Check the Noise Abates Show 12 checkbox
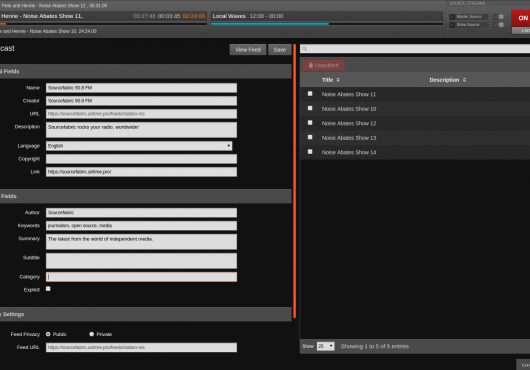Screen dimensions: 530x370 (310, 123)
